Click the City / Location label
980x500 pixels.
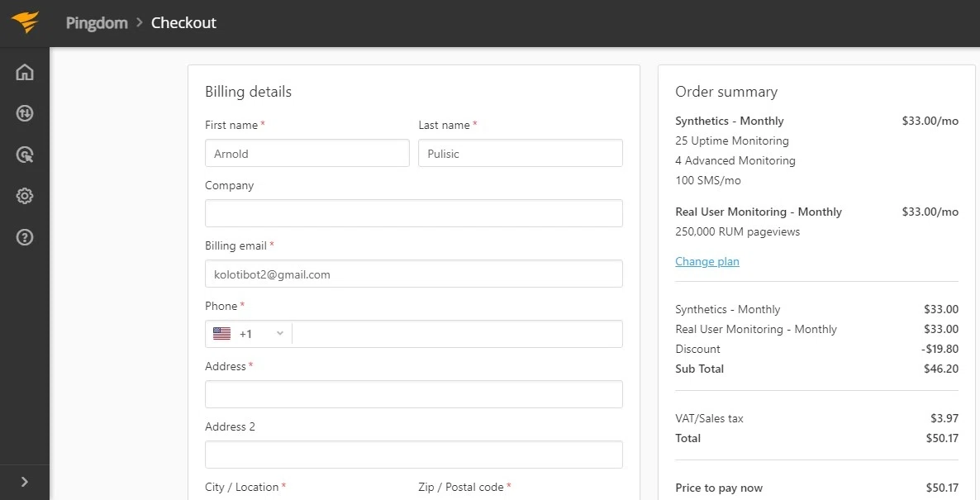(x=241, y=487)
